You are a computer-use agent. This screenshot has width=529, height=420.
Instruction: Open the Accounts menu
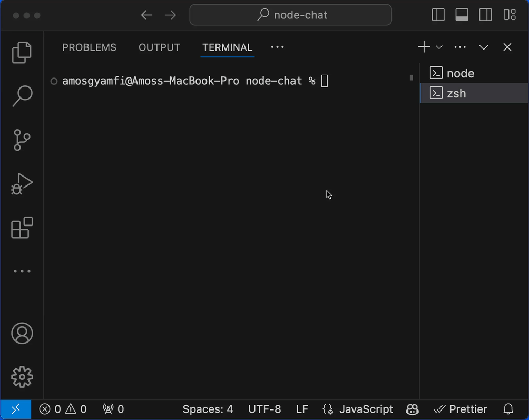[22, 333]
